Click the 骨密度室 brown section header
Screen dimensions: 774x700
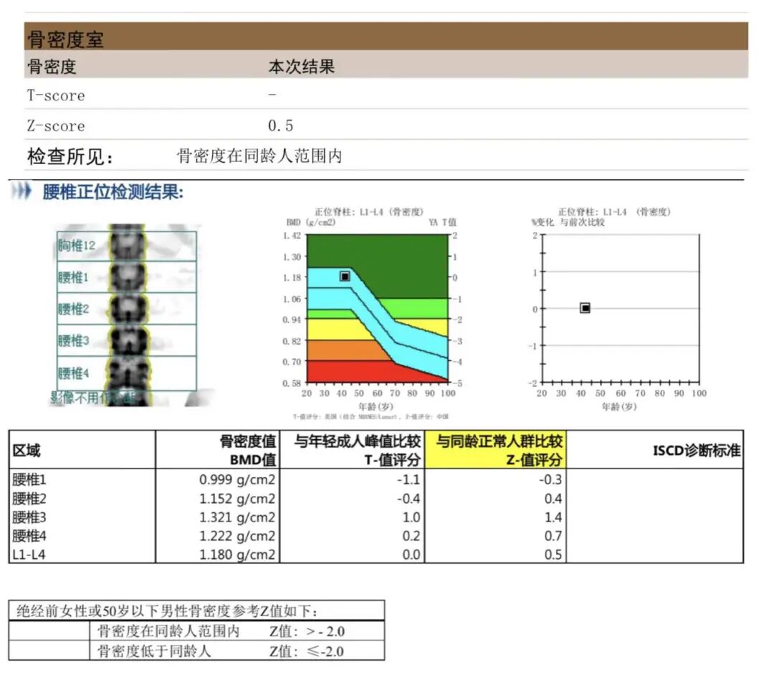[386, 36]
